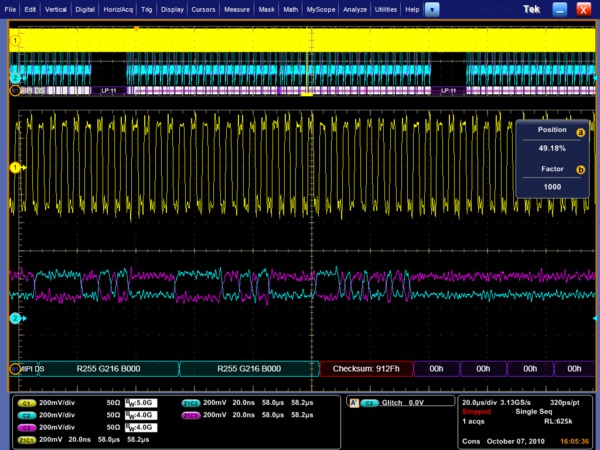Click the A trigger icon
Viewport: 600px width, 450px height.
pyautogui.click(x=354, y=403)
